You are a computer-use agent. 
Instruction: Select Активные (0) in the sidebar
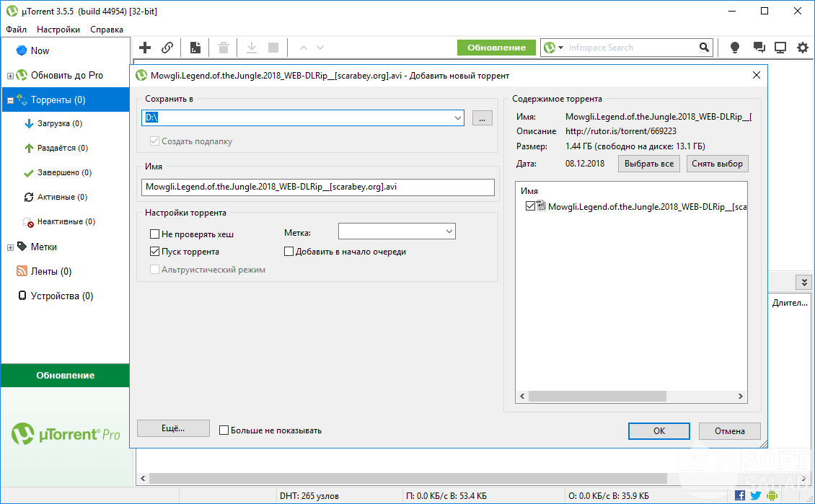point(62,197)
